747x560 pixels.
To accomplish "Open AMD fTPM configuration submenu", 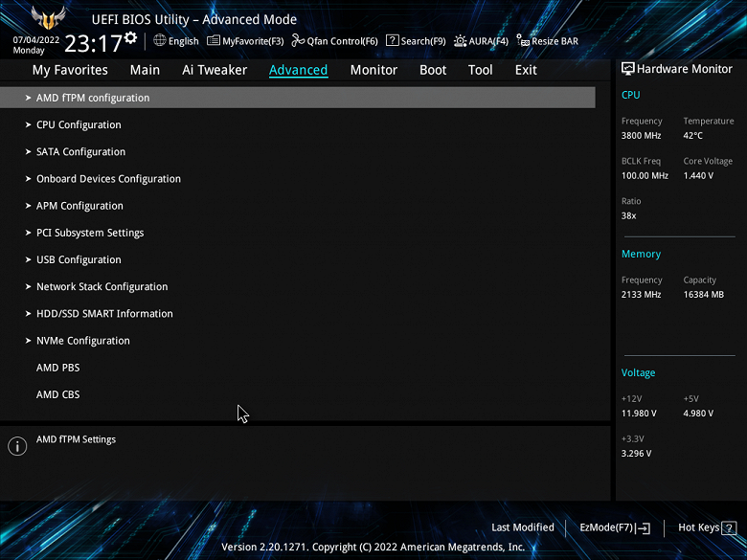I will point(297,98).
